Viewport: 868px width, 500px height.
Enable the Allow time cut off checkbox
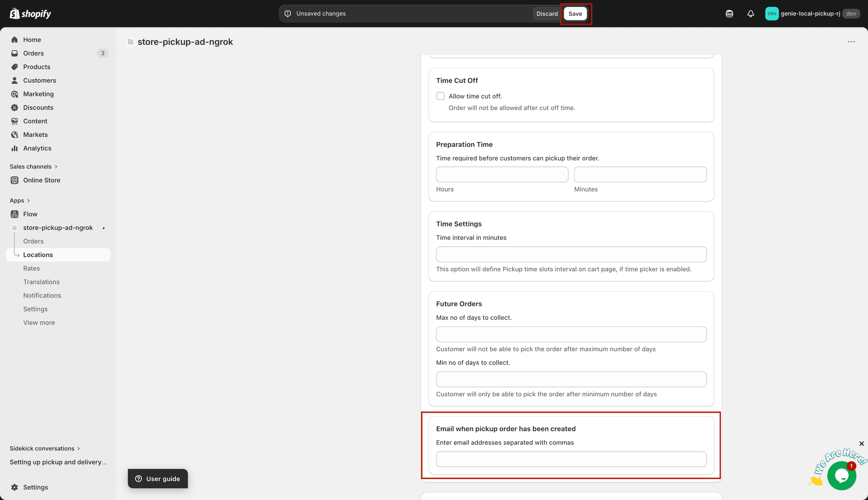440,96
